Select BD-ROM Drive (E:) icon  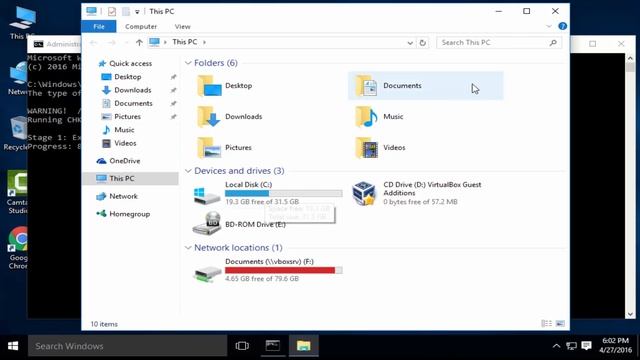(x=207, y=224)
